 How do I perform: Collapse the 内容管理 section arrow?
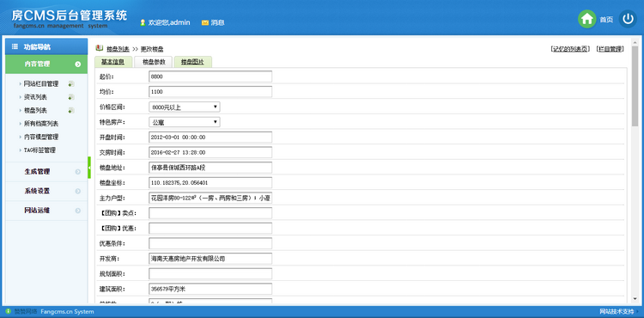[x=78, y=64]
